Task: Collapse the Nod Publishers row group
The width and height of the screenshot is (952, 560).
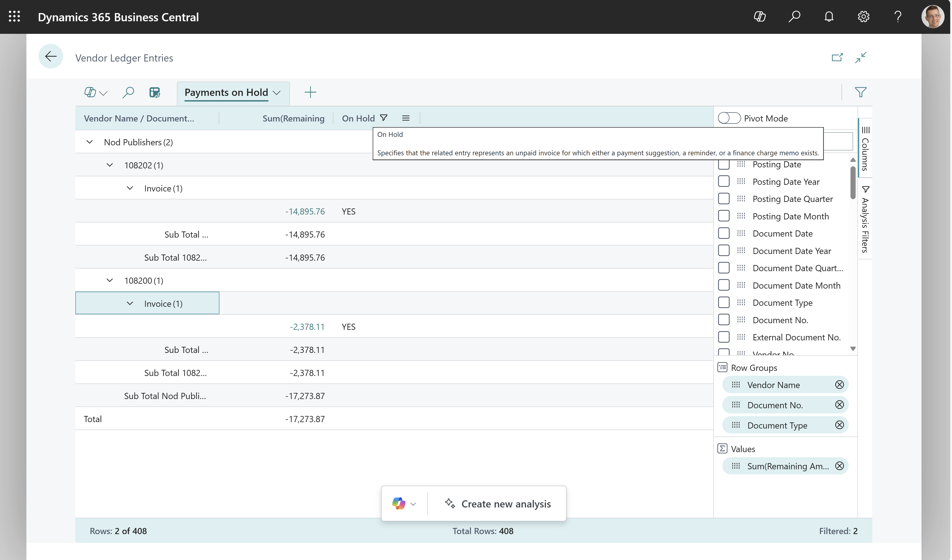Action: click(x=89, y=142)
